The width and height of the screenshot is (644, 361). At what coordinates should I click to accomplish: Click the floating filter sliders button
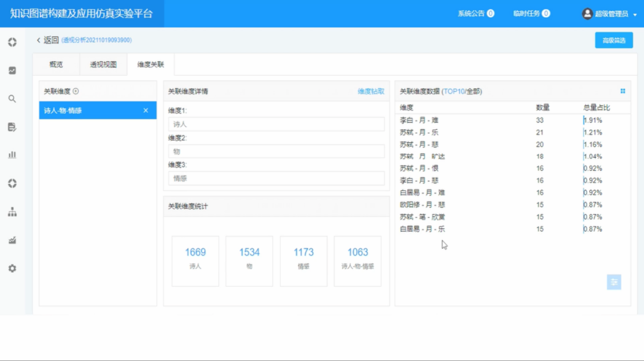[614, 282]
